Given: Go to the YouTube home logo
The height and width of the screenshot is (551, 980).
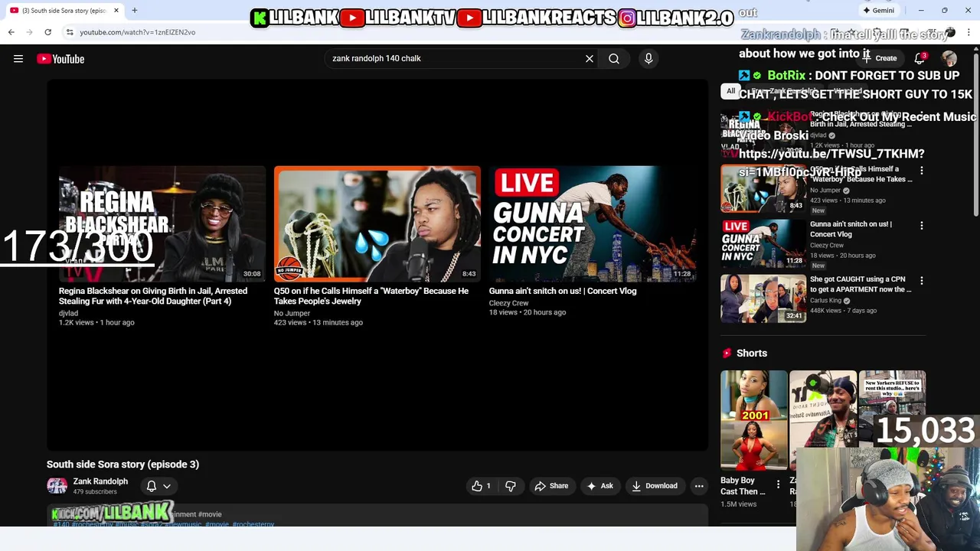Looking at the screenshot, I should (60, 59).
